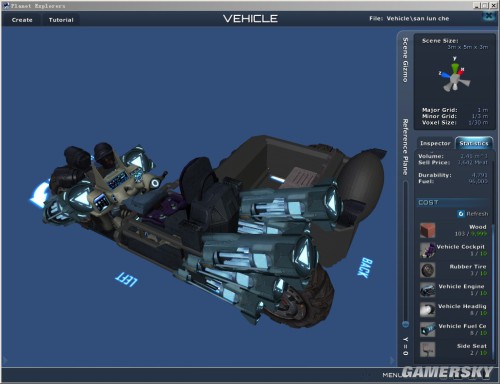This screenshot has height=384, width=500.
Task: Open the MENU button at bottom
Action: (x=393, y=375)
